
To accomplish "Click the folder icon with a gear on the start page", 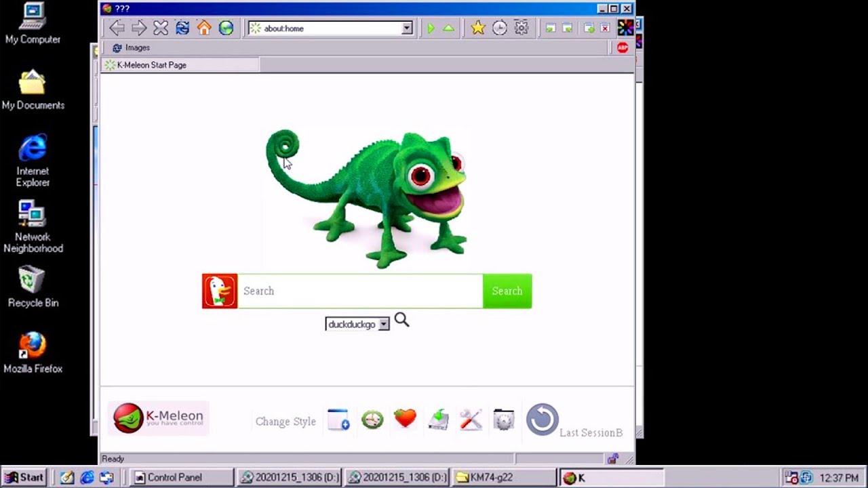I will 504,420.
